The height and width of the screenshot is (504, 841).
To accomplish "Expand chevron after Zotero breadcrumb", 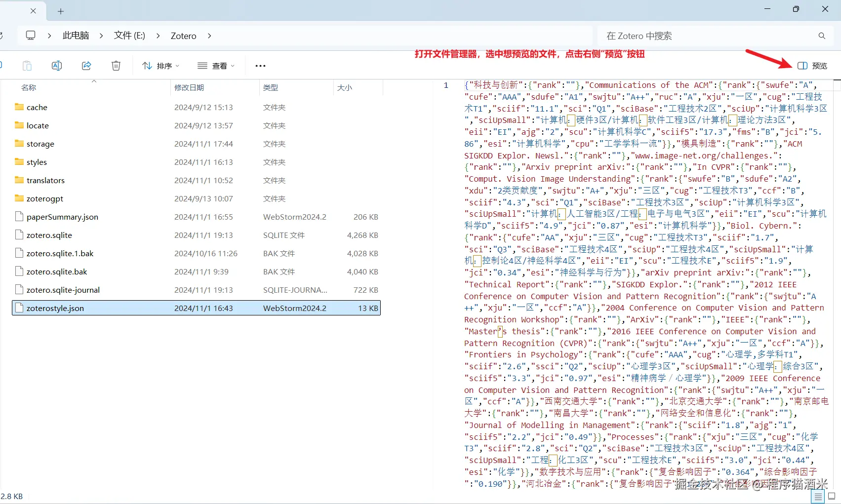I will click(x=209, y=36).
